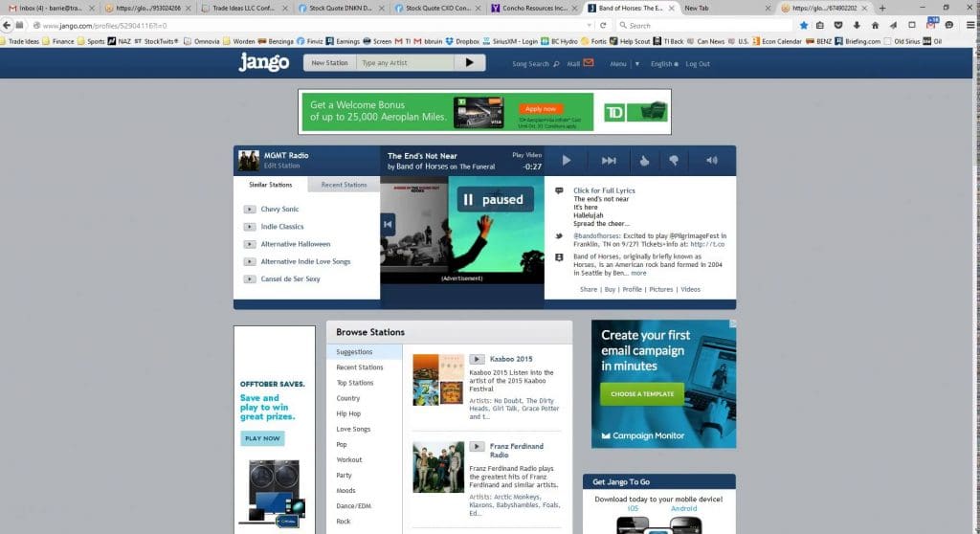Image resolution: width=980 pixels, height=534 pixels.
Task: Select Country category
Action: [348, 398]
